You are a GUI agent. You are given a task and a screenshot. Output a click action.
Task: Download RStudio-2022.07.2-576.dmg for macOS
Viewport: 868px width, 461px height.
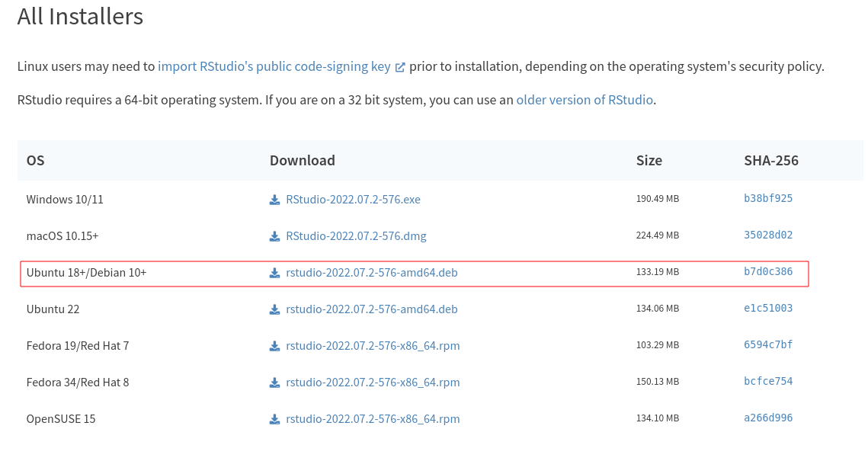356,235
